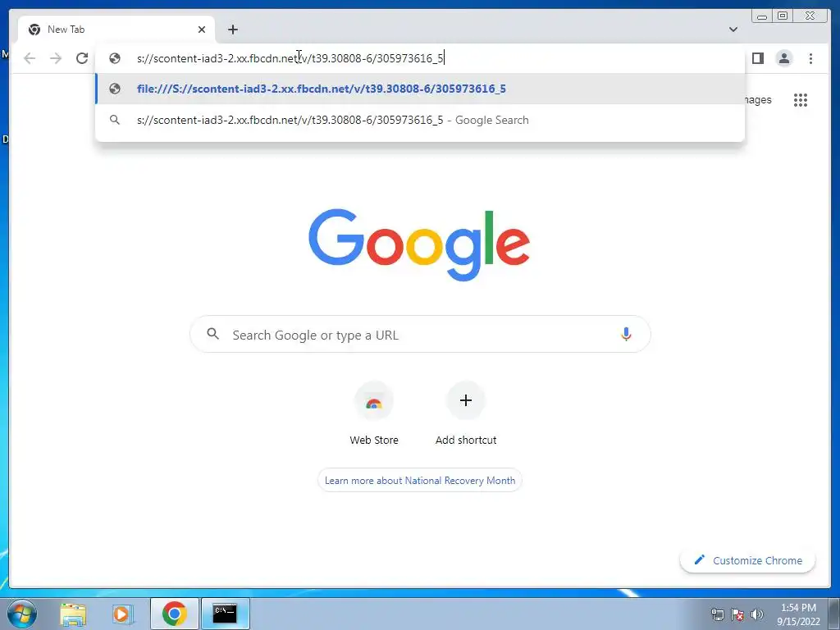Click the Images link behind the dropdown
The image size is (840, 630).
(x=757, y=100)
